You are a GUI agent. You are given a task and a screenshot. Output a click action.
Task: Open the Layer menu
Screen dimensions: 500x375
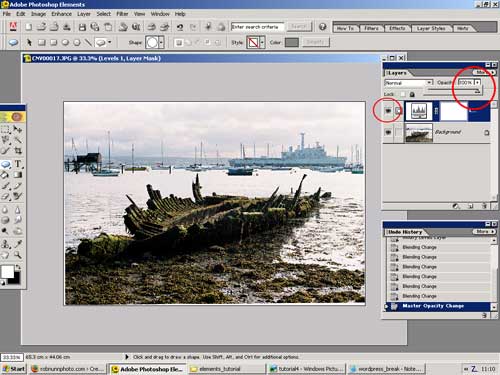pyautogui.click(x=84, y=14)
